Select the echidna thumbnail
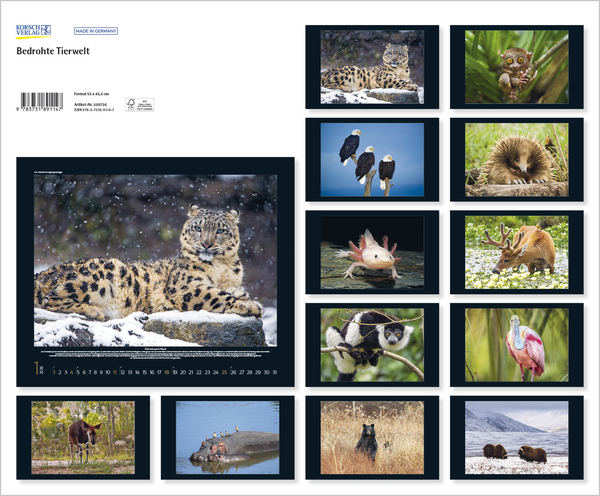Image resolution: width=600 pixels, height=496 pixels. [x=516, y=160]
